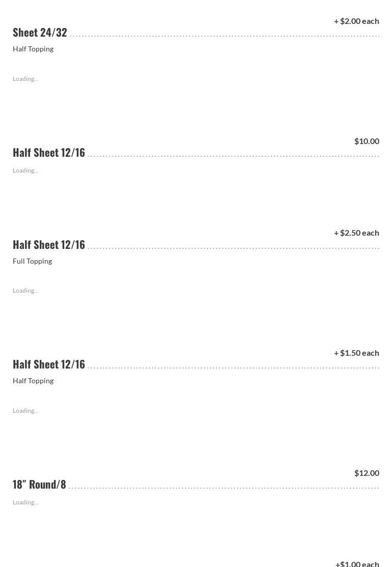
Task: Click the Sheet 24/32 menu item title
Action: (40, 32)
